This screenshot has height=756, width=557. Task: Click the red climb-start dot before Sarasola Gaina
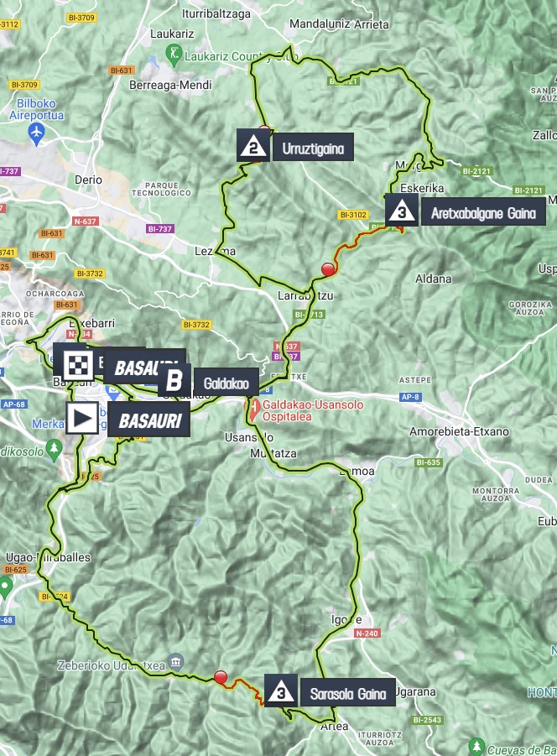[x=220, y=677]
